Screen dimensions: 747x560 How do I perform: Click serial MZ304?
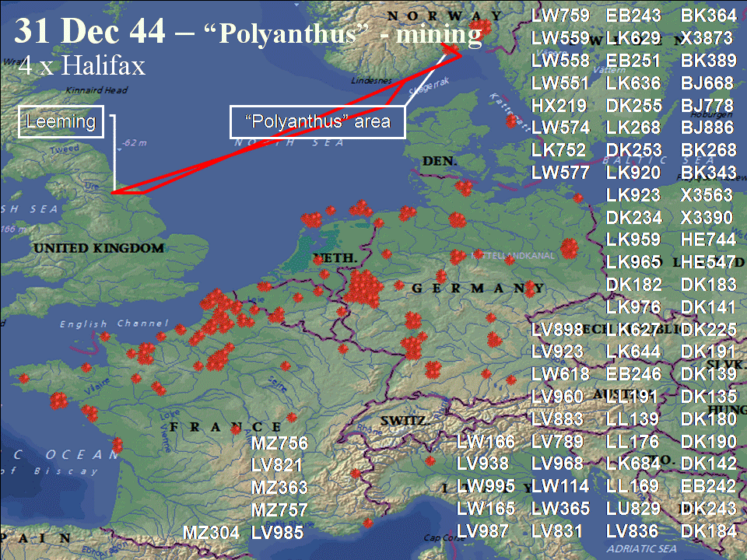211,533
